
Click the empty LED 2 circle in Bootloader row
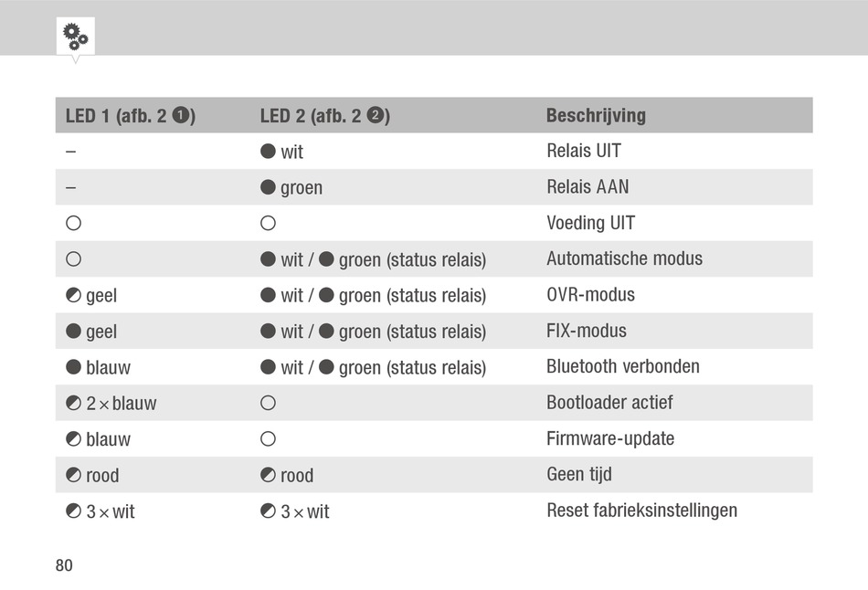(x=268, y=403)
